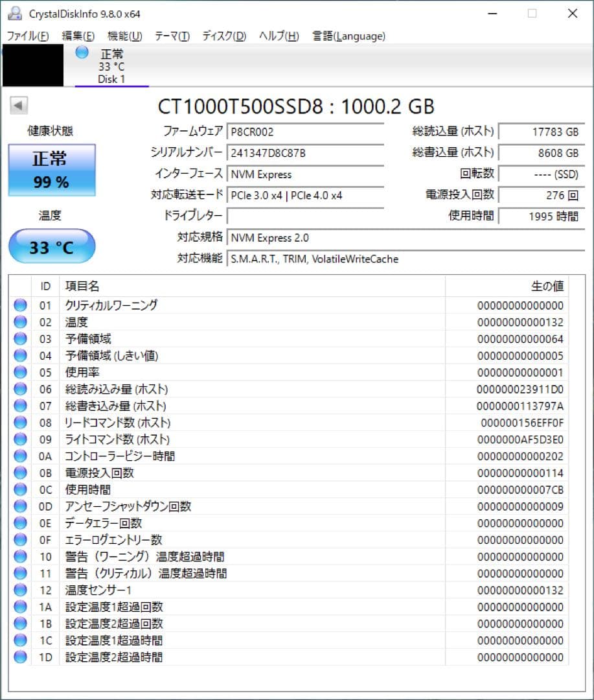Click the ID column header
Screen dimensions: 594x700
45,286
